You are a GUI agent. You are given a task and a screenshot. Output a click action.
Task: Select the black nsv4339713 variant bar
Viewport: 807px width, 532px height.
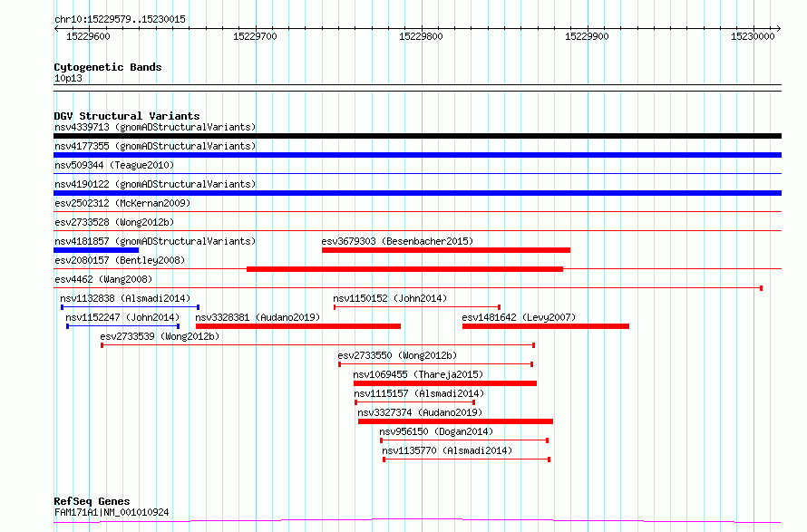[417, 136]
